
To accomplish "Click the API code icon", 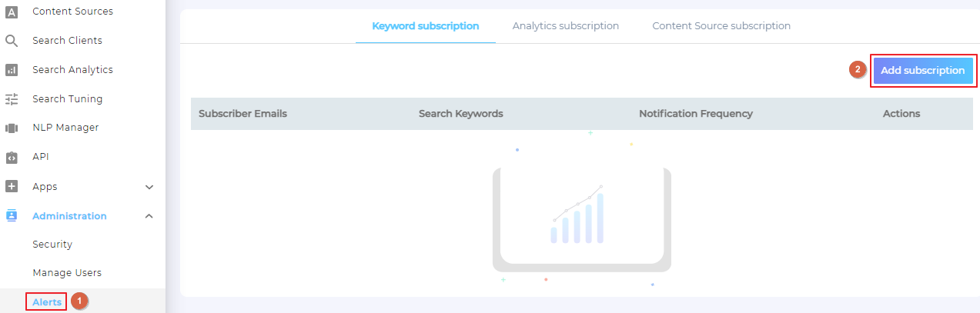I will pos(12,157).
